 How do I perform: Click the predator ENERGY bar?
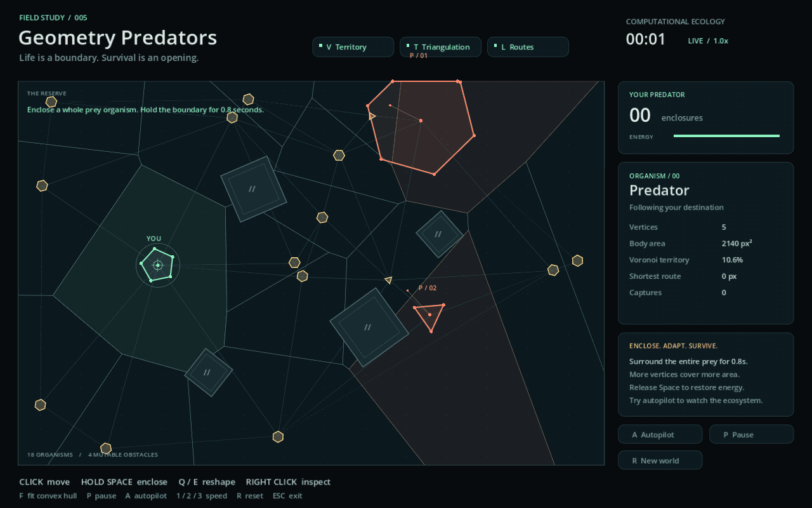click(x=726, y=136)
